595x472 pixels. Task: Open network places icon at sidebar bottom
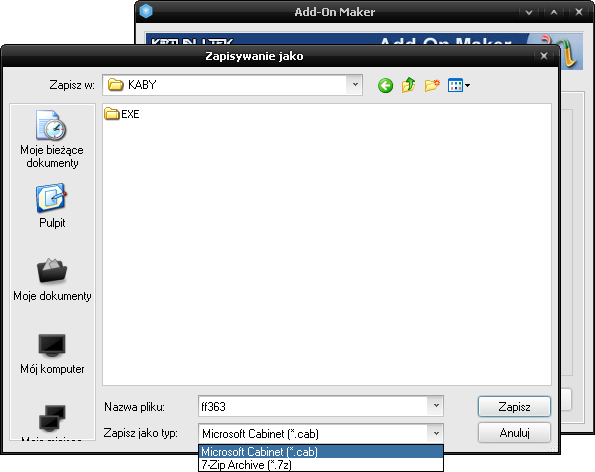pyautogui.click(x=52, y=419)
